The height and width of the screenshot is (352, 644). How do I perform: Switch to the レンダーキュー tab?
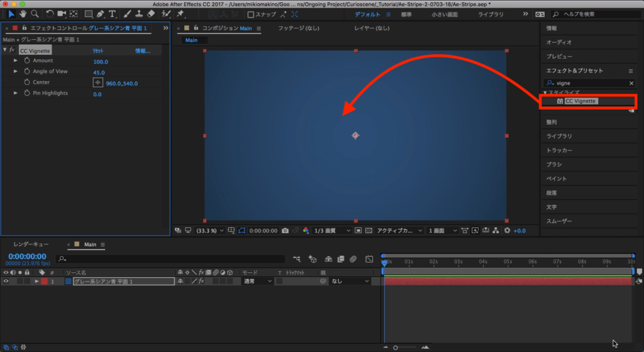[31, 244]
